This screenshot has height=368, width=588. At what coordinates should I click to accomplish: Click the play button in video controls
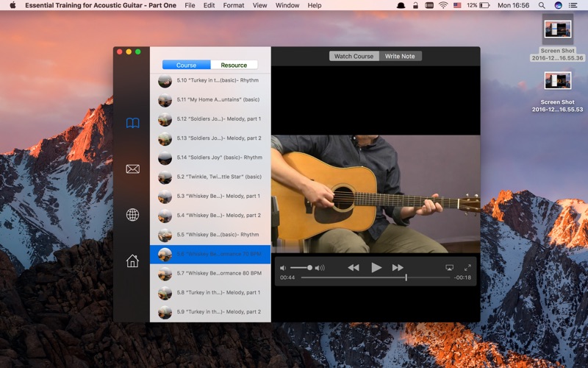click(x=376, y=267)
